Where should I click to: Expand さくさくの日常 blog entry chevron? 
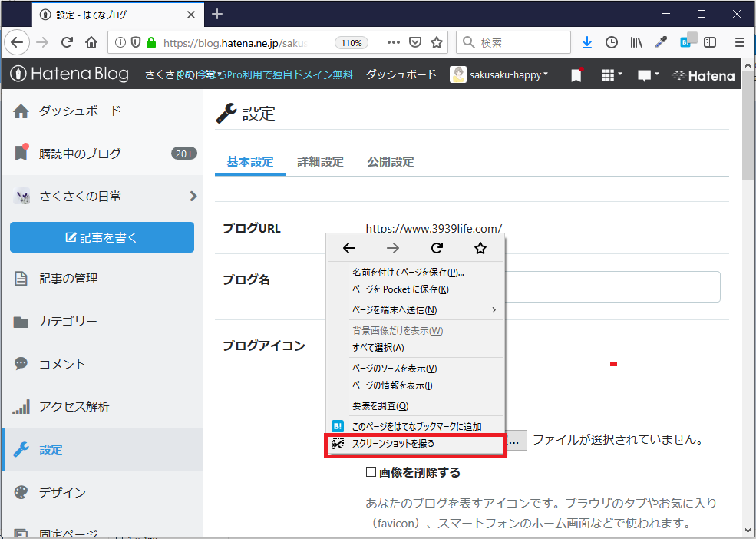pos(192,196)
